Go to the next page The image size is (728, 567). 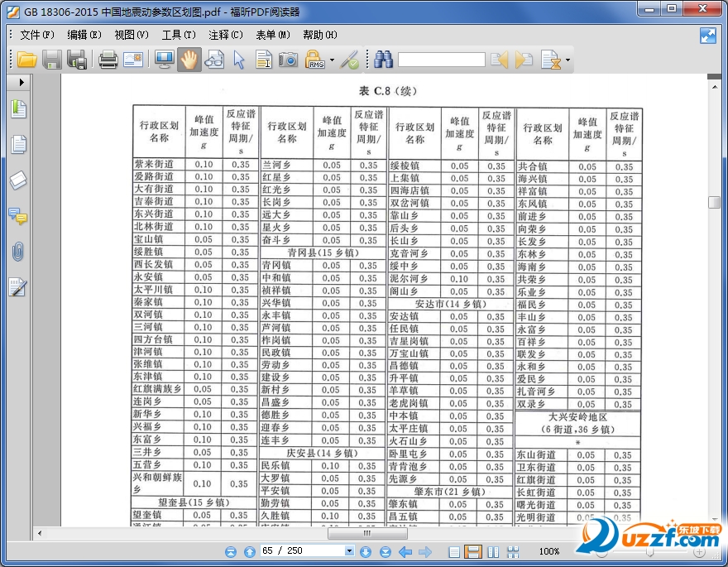365,551
